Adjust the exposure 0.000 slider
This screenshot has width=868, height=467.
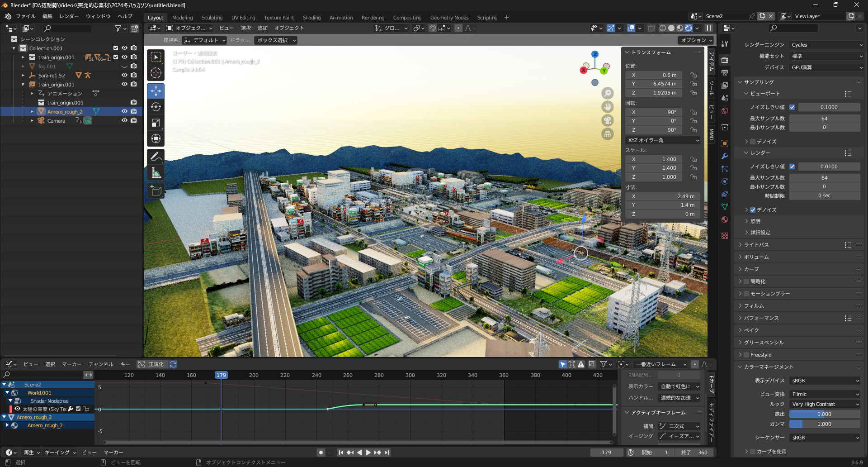click(825, 414)
